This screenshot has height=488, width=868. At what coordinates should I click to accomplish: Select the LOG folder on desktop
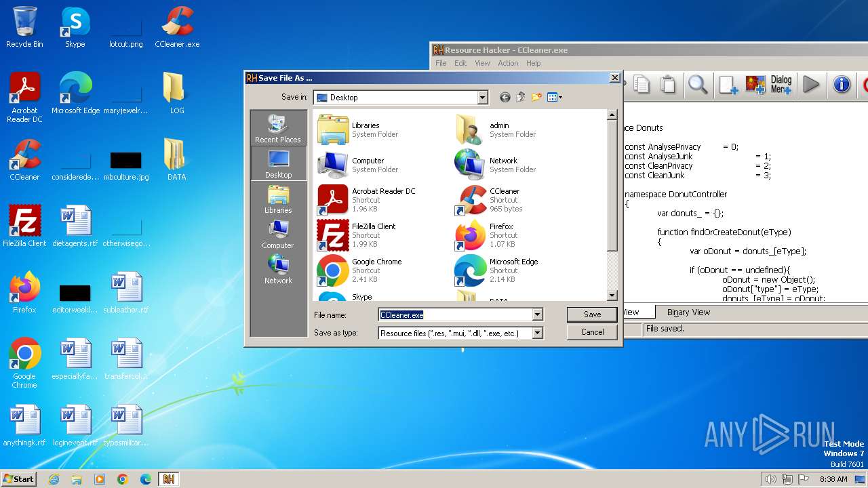coord(177,94)
